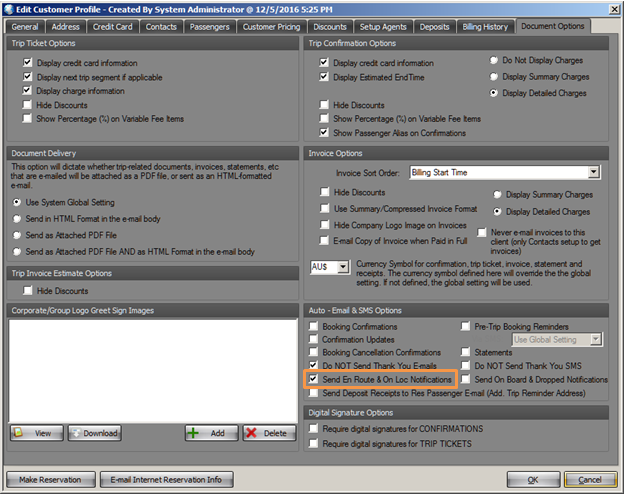Click the Make Reservation button
The image size is (624, 495).
tap(51, 479)
